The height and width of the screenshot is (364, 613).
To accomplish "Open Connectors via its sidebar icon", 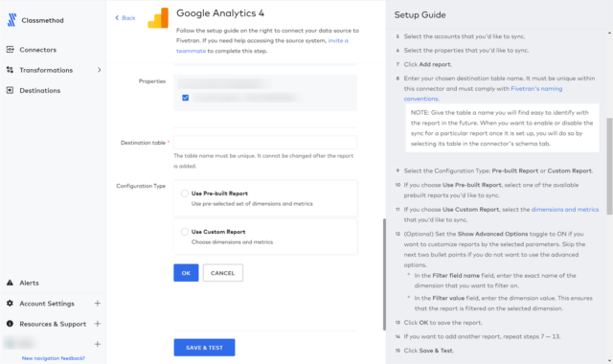I will point(11,49).
